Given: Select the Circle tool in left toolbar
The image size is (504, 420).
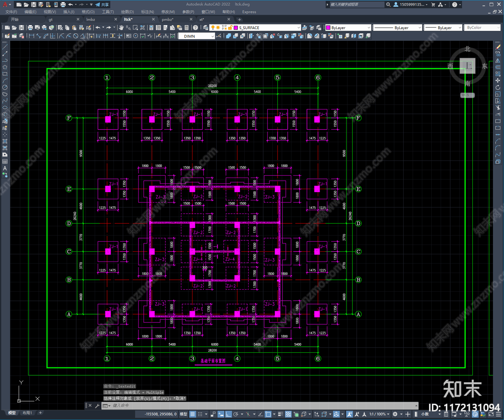Looking at the screenshot, I should [5, 87].
